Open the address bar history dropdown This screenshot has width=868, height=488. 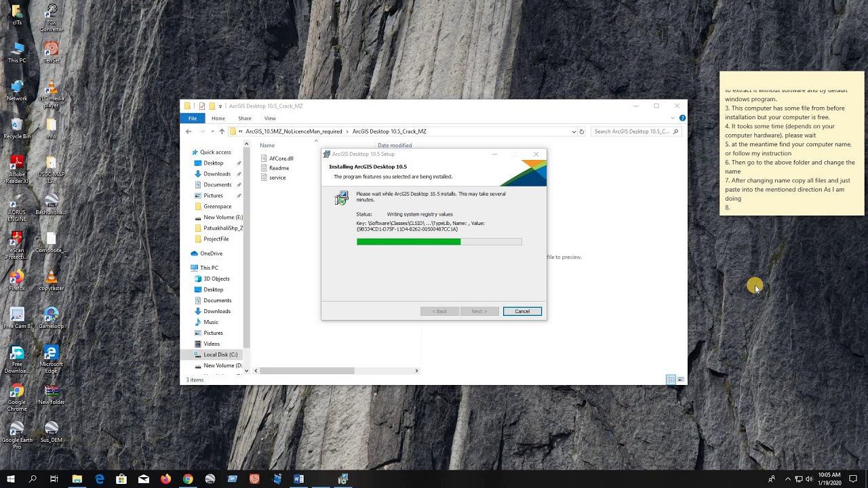(x=574, y=131)
